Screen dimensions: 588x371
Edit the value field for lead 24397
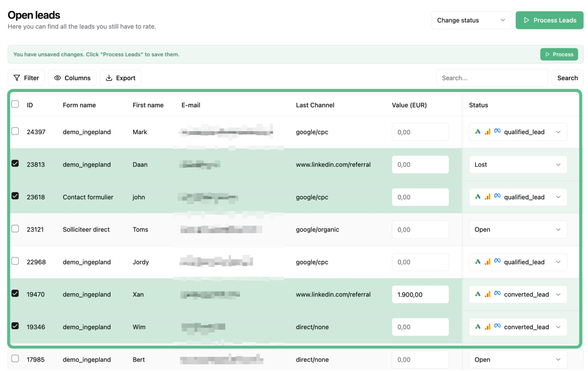pos(420,132)
